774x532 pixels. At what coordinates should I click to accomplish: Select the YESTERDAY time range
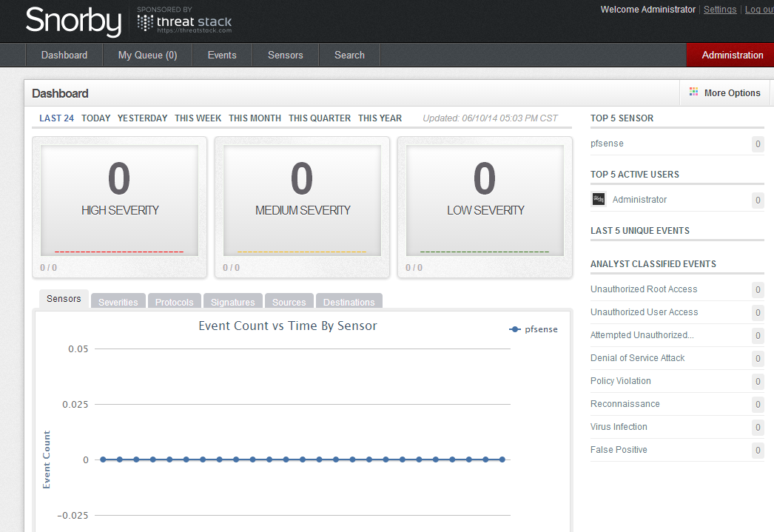[x=142, y=118]
